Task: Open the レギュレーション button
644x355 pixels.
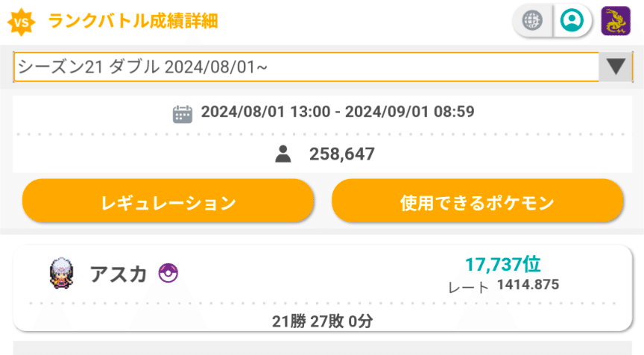Action: pyautogui.click(x=168, y=201)
